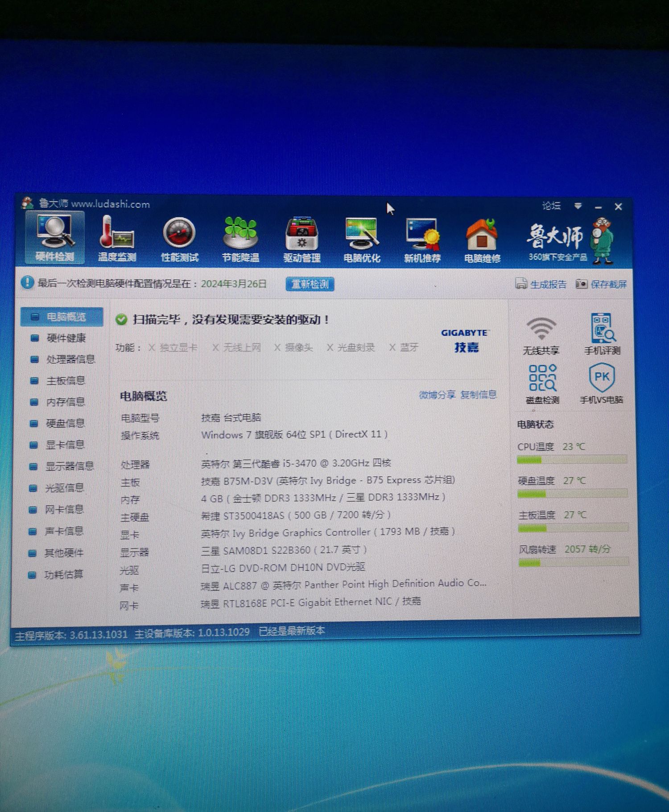Click the GIGABYTE 技嘉 brand logo
Viewport: 669px width, 812px height.
click(465, 341)
